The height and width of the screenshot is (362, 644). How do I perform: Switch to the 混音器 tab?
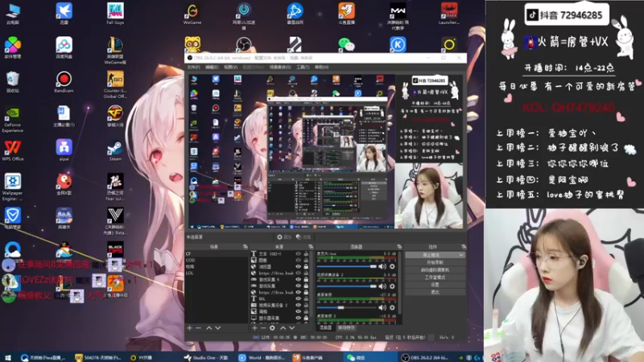tap(326, 327)
